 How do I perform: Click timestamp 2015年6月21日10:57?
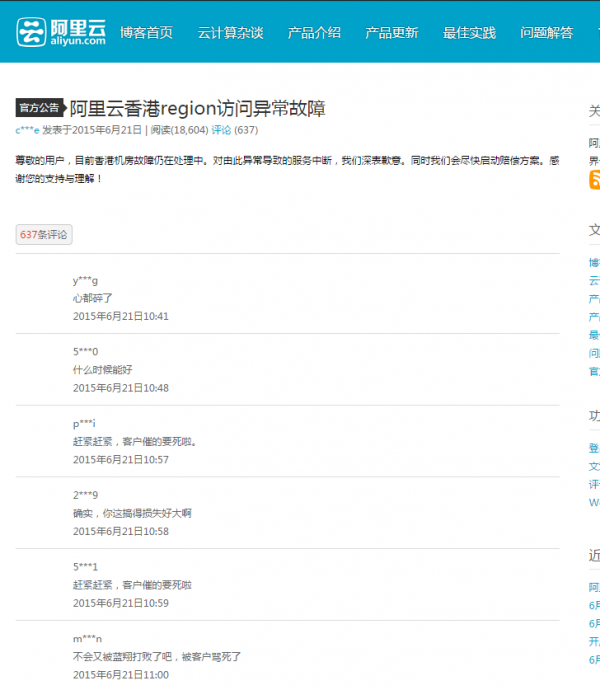(x=121, y=460)
